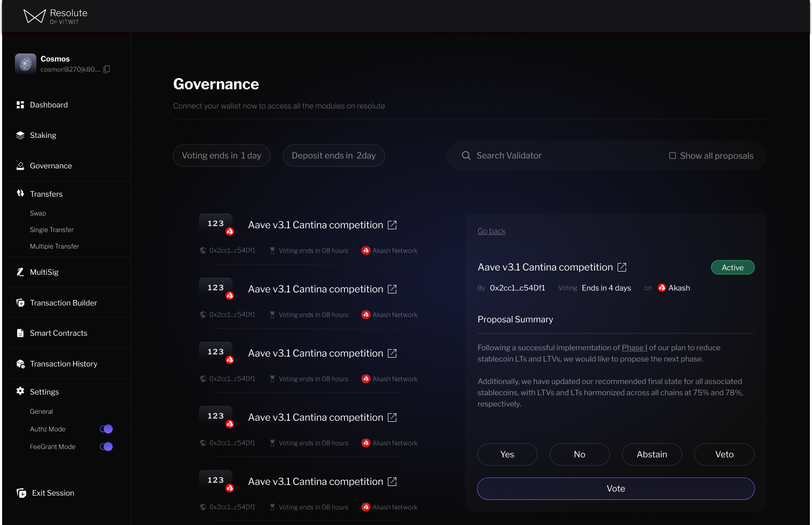Open external link of first Aave proposal
Image resolution: width=812 pixels, height=525 pixels.
[x=392, y=225]
